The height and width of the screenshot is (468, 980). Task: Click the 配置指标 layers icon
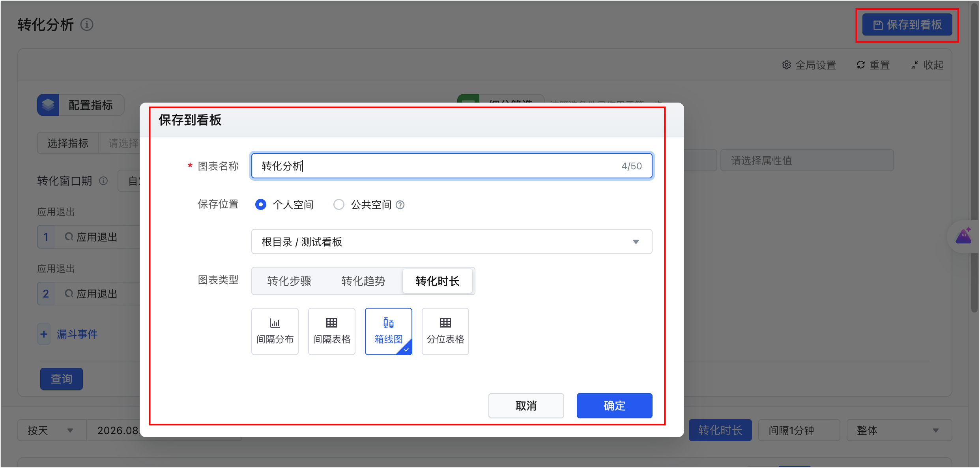(x=48, y=105)
